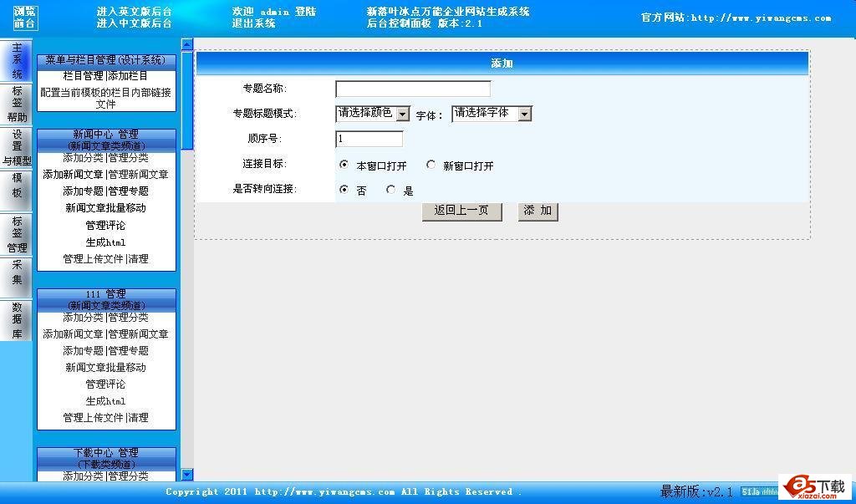
Task: Switch to the 标签帮助 side tab
Action: point(17,104)
